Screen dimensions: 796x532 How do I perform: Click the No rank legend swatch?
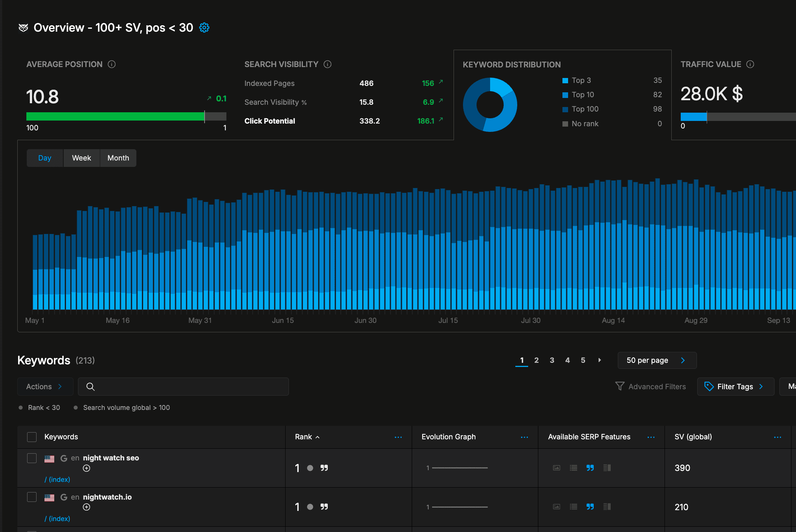click(x=565, y=124)
